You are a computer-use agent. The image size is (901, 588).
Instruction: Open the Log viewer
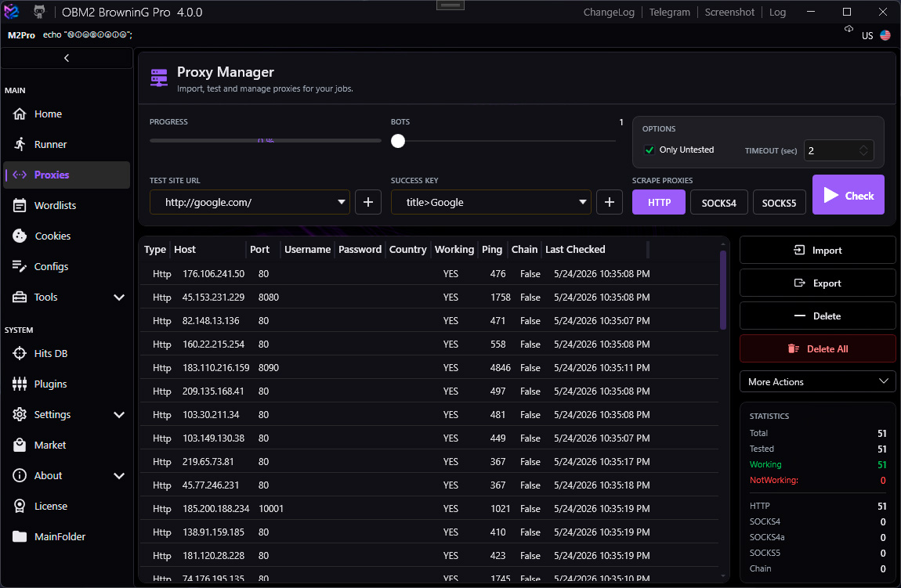tap(777, 12)
